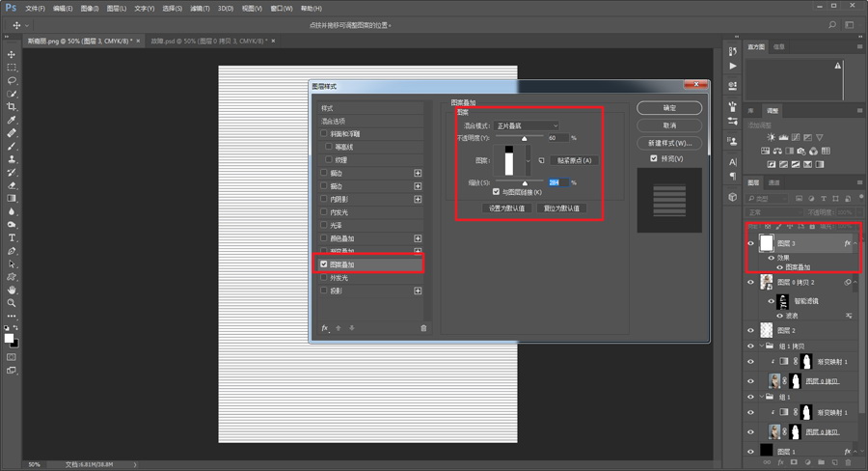868x471 pixels.
Task: Select the Lasso tool
Action: [x=12, y=80]
